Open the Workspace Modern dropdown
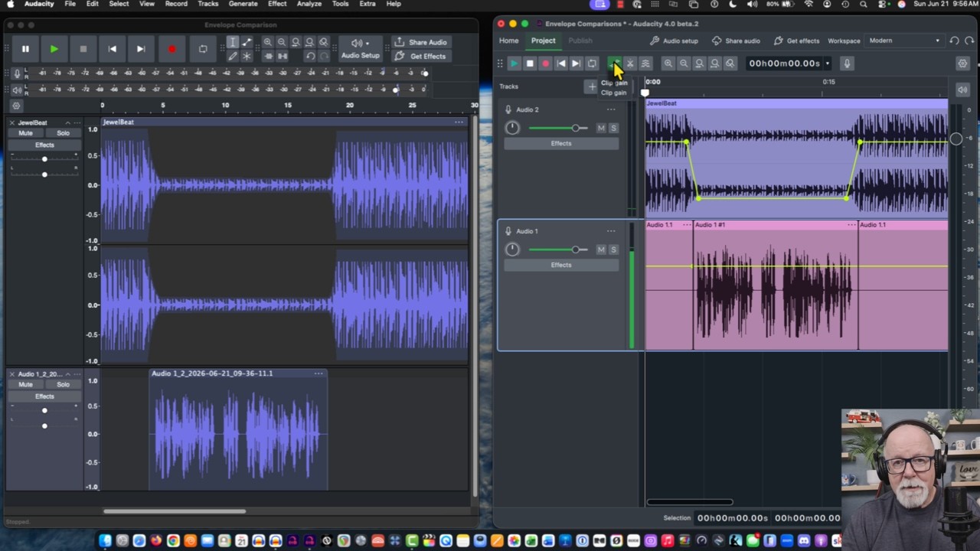This screenshot has height=551, width=980. [x=903, y=41]
